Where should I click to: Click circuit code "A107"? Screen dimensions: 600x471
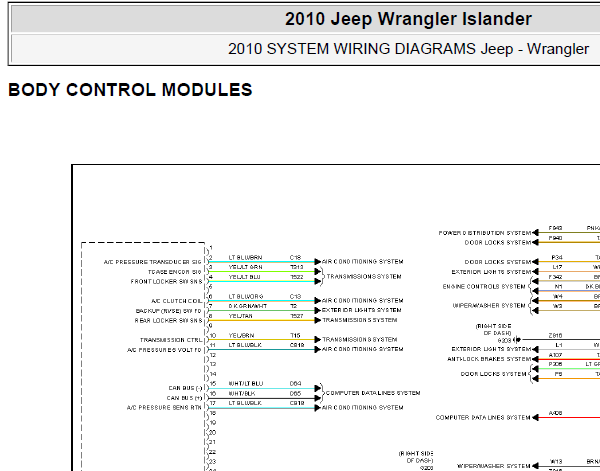pyautogui.click(x=555, y=355)
